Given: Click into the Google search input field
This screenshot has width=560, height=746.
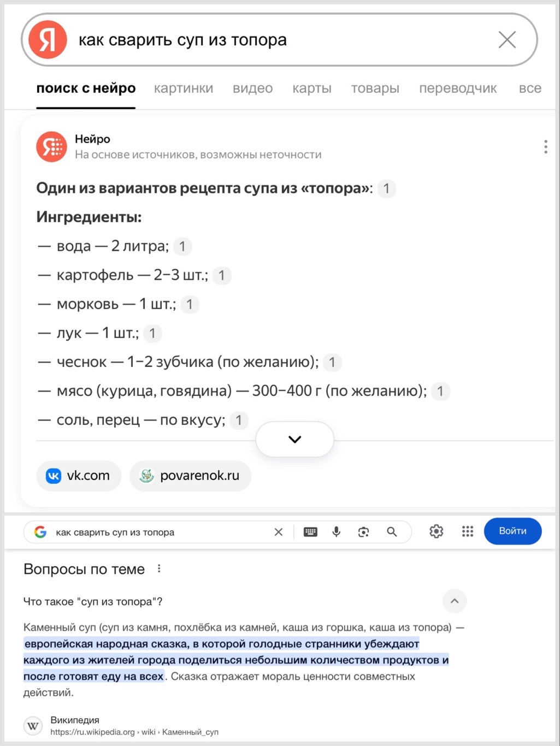Looking at the screenshot, I should click(x=158, y=532).
